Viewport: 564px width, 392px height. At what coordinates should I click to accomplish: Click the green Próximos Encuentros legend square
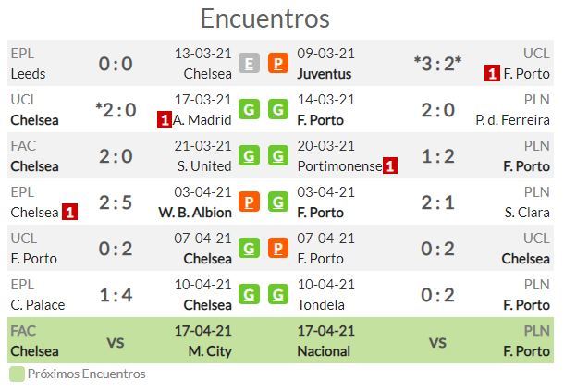click(x=17, y=374)
